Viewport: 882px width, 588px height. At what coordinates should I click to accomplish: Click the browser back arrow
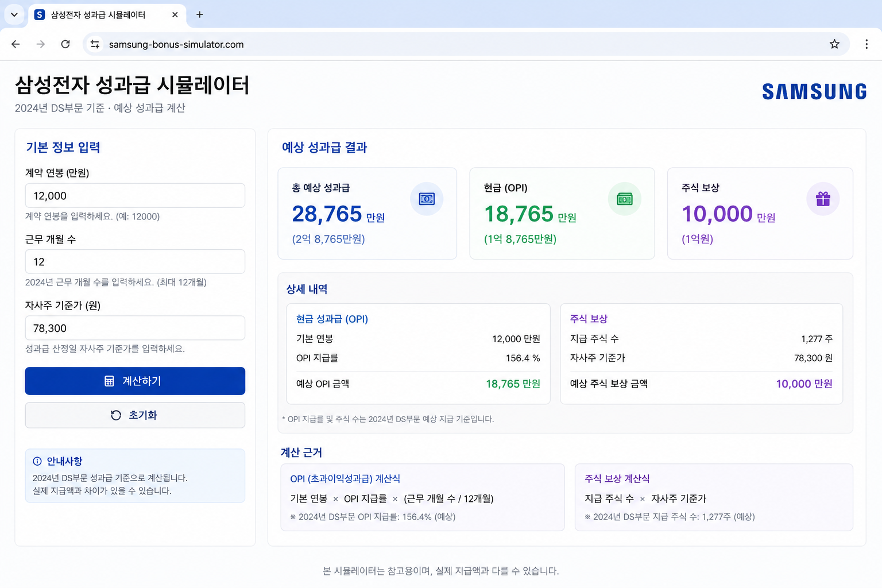point(16,44)
